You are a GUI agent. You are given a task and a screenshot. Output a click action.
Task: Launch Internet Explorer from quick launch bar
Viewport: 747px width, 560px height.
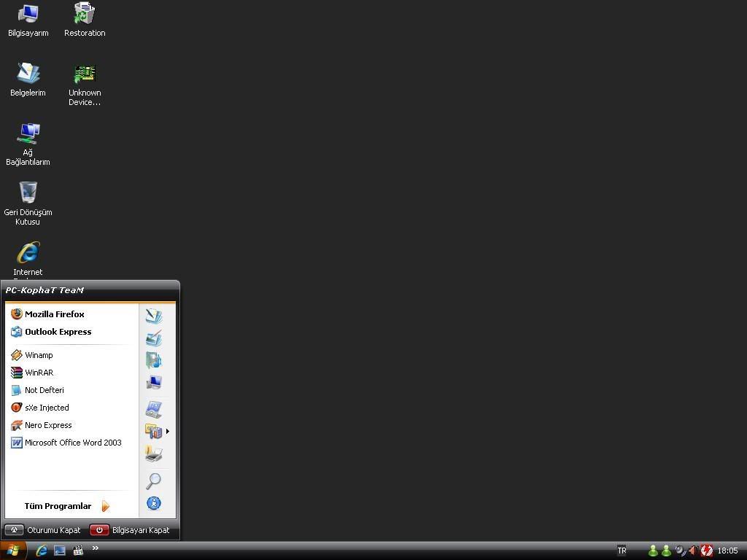click(42, 551)
